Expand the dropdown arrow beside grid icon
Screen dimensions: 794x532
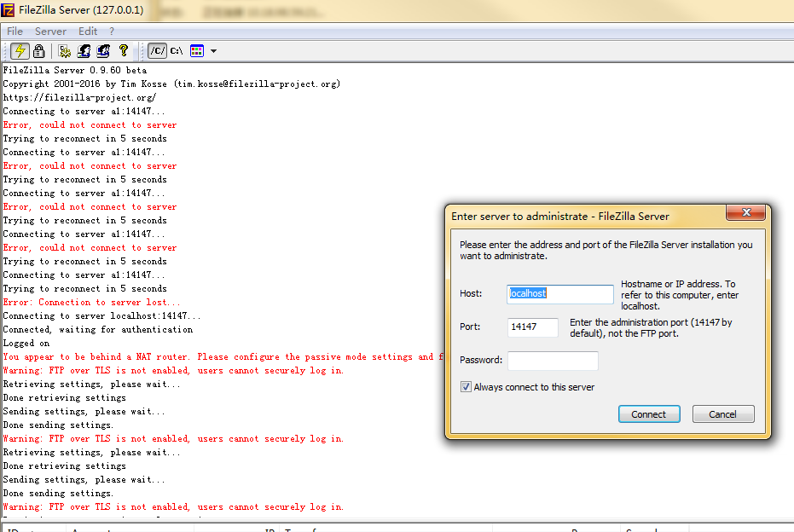click(x=214, y=51)
